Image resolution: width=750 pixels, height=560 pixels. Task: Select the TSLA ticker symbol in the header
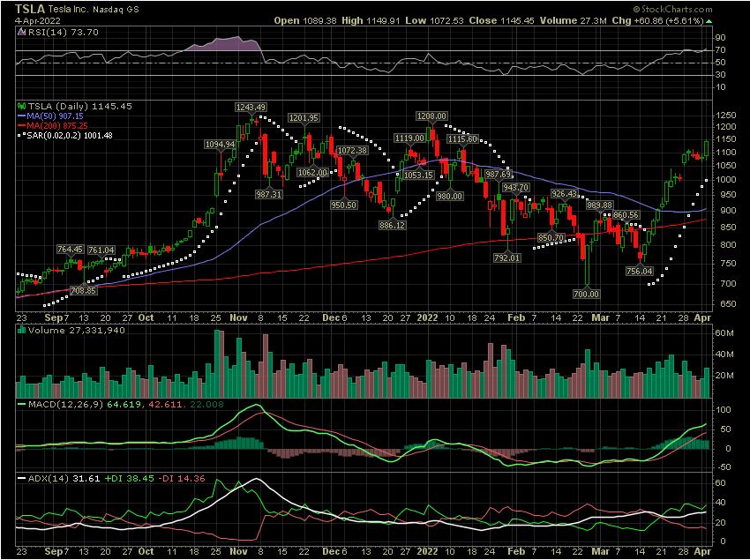point(30,9)
